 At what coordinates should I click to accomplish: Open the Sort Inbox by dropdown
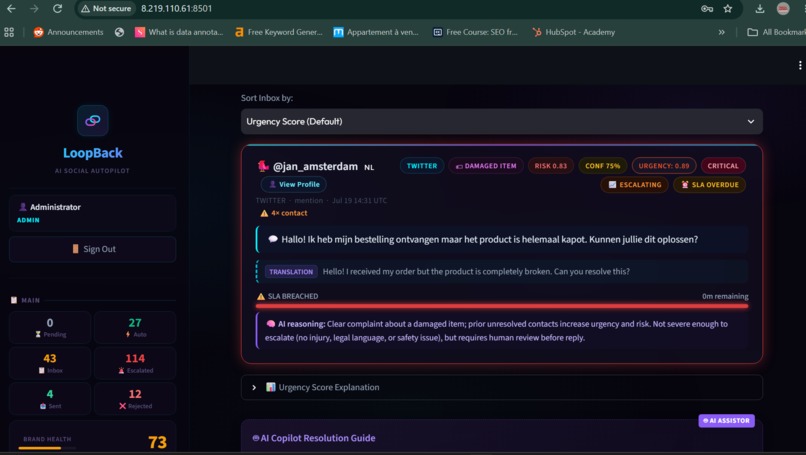pos(502,121)
